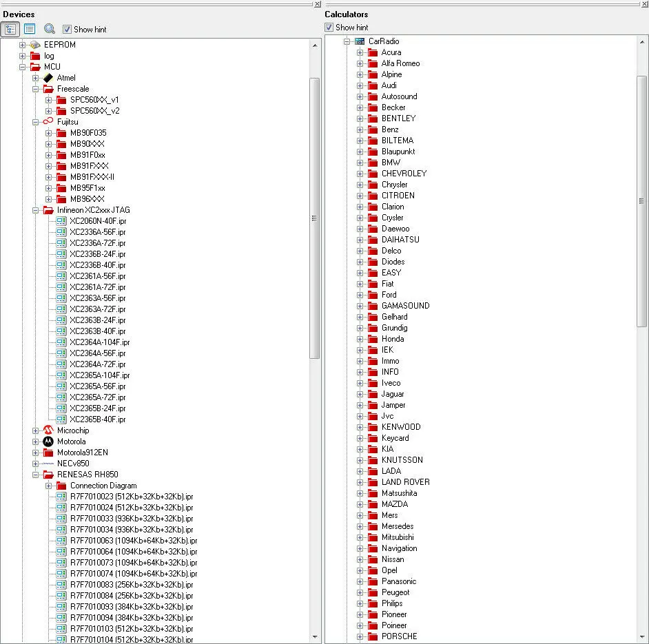Click the Acura folder icon
Image resolution: width=649 pixels, height=644 pixels.
point(373,52)
